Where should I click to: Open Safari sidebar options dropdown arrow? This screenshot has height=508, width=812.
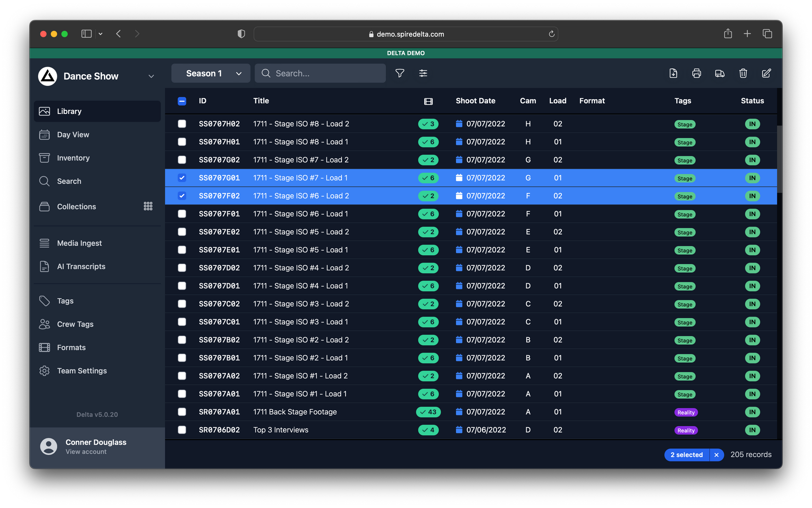coord(101,34)
